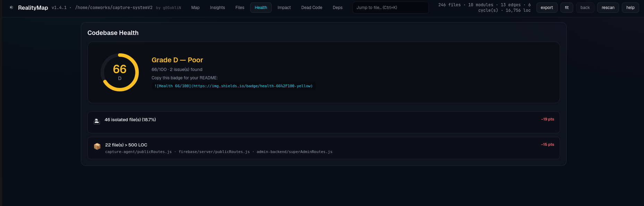This screenshot has height=206, width=644.
Task: Click the RealityMap logo icon
Action: click(x=11, y=7)
